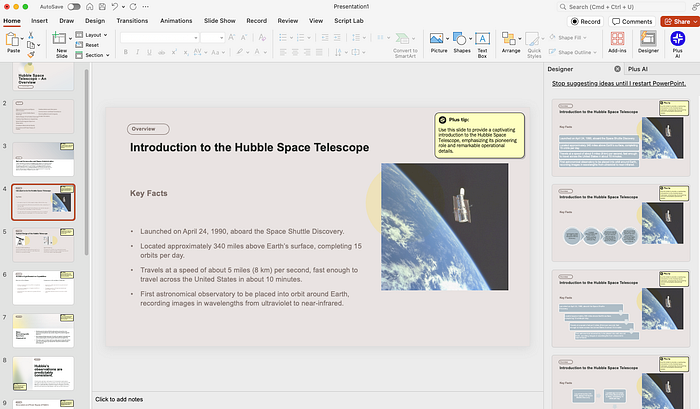
Task: Click the Add-ins icon
Action: (x=617, y=40)
